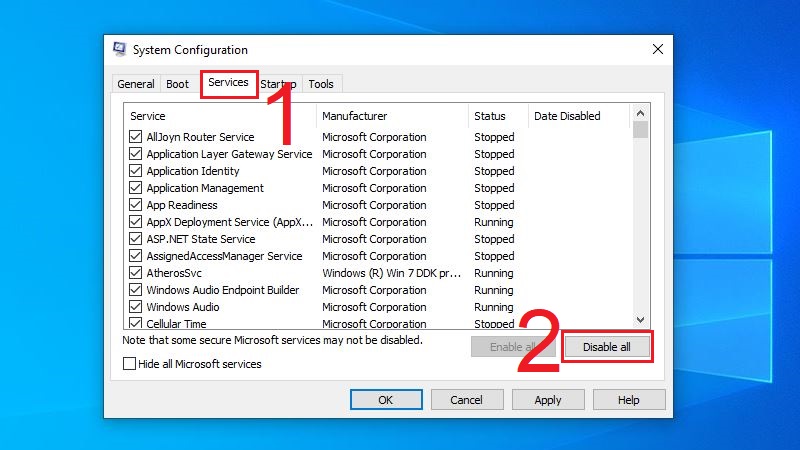Click the System Configuration title bar icon
Viewport: 800px width, 450px height.
pos(120,49)
